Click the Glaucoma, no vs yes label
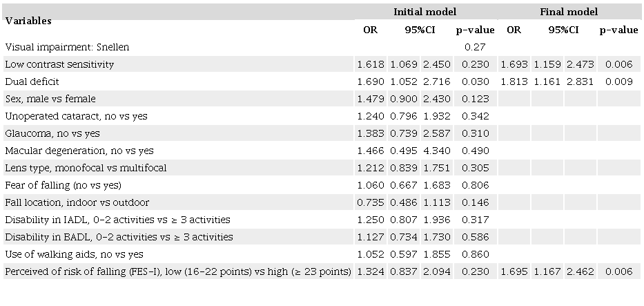Image resolution: width=644 pixels, height=306 pixels. tap(52, 133)
